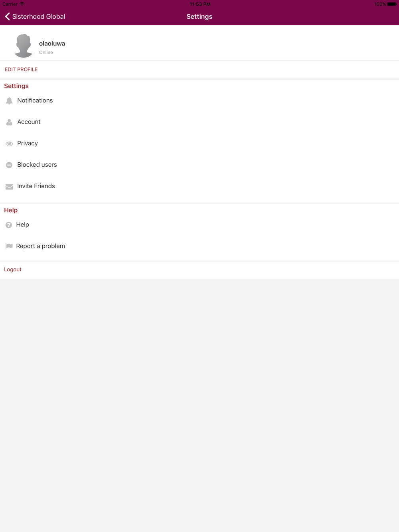Click the EDIT PROFILE link
The height and width of the screenshot is (532, 399).
tap(21, 69)
